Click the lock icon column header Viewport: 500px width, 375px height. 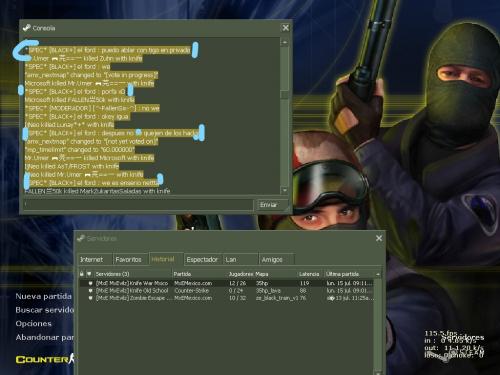[82, 274]
